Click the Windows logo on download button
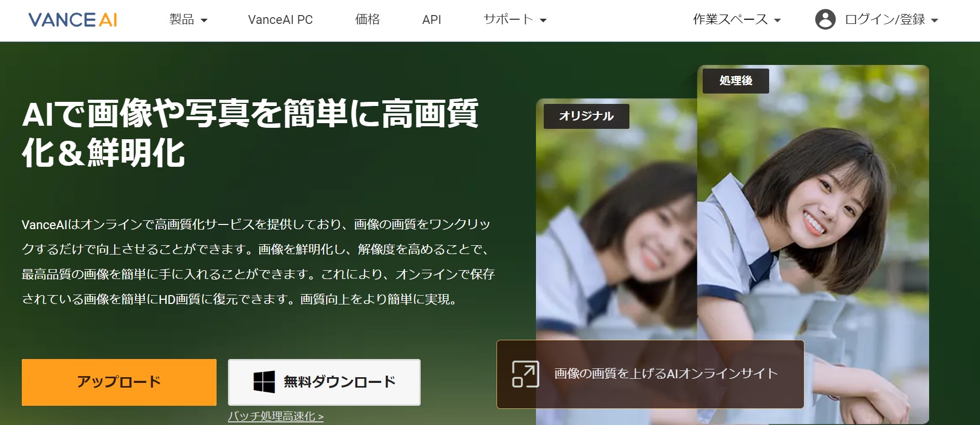The width and height of the screenshot is (980, 425). (264, 382)
